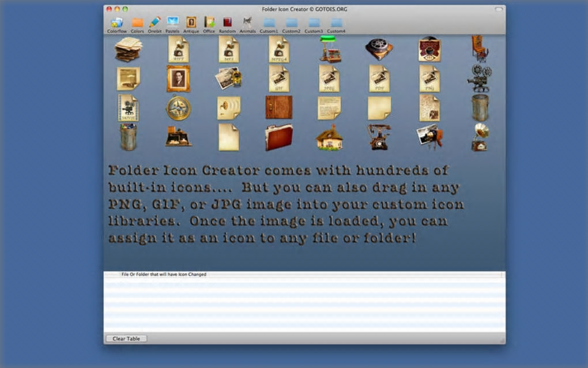Select the framed portrait photo icon
The image size is (588, 368).
click(x=179, y=78)
